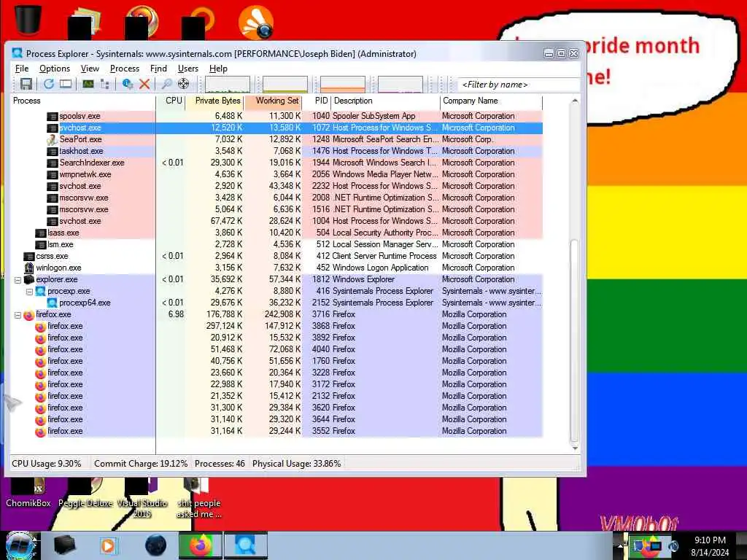The image size is (747, 560).
Task: Select svchost.exe with PID 2232
Action: [x=276, y=186]
